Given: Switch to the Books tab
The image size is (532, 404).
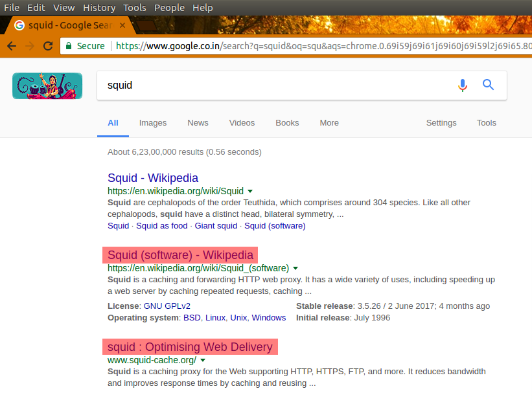Looking at the screenshot, I should pyautogui.click(x=287, y=123).
